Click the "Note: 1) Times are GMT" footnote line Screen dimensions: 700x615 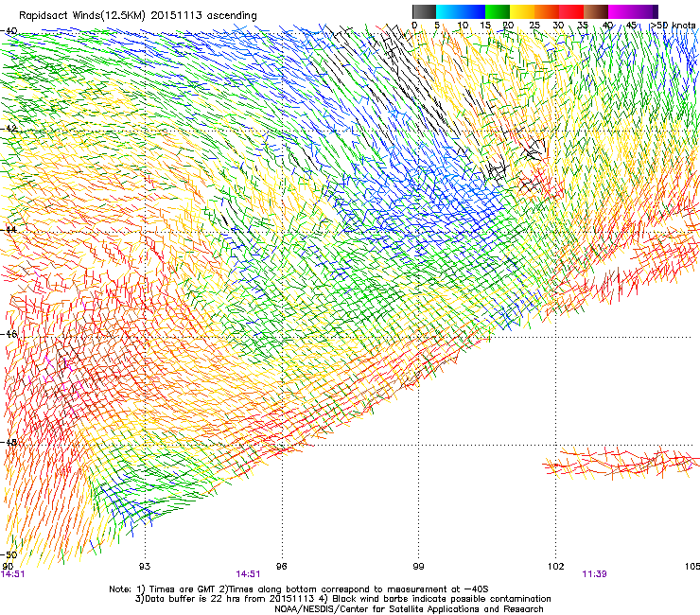click(x=299, y=589)
